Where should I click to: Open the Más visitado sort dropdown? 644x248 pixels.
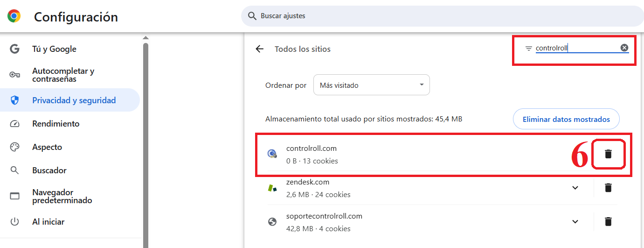(372, 85)
